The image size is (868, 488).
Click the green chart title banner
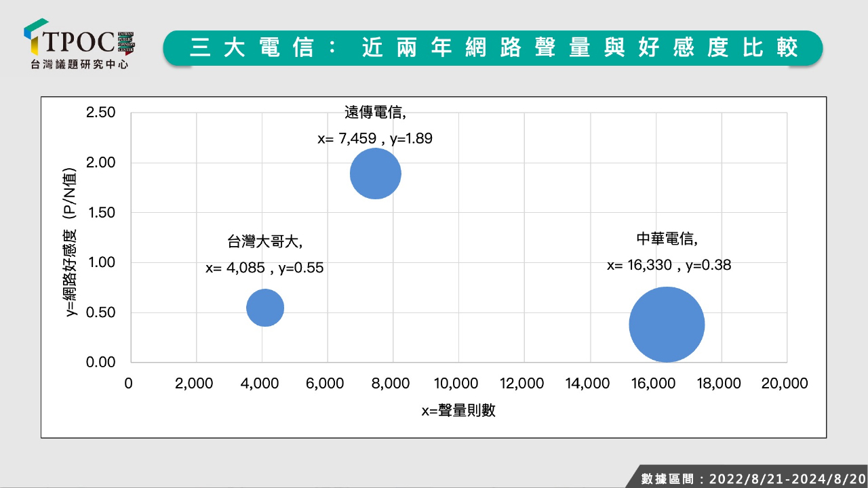coord(493,48)
